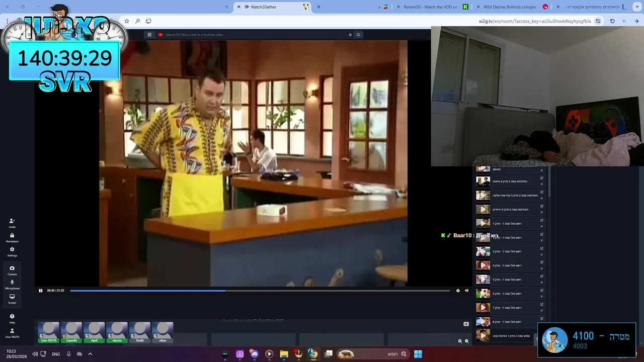Image resolution: width=644 pixels, height=362 pixels.
Task: Edit playlist entry עונה 1 - פרק 1
Action: pyautogui.click(x=542, y=220)
